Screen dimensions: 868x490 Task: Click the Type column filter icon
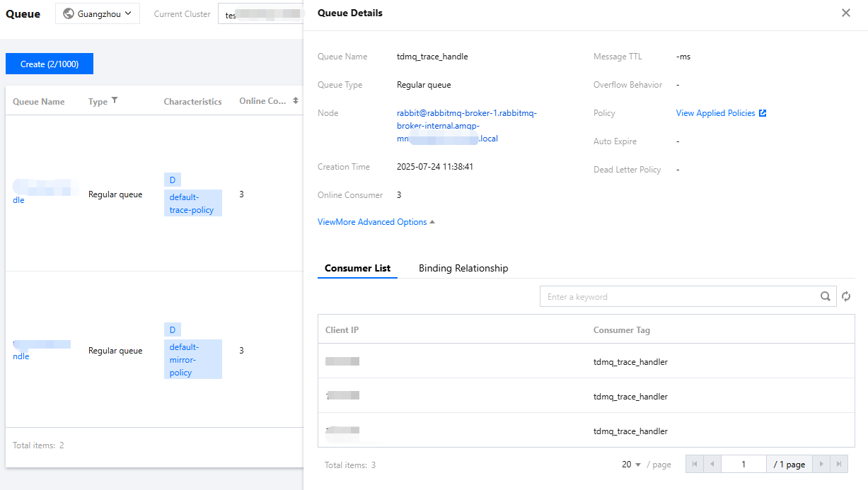pyautogui.click(x=115, y=101)
